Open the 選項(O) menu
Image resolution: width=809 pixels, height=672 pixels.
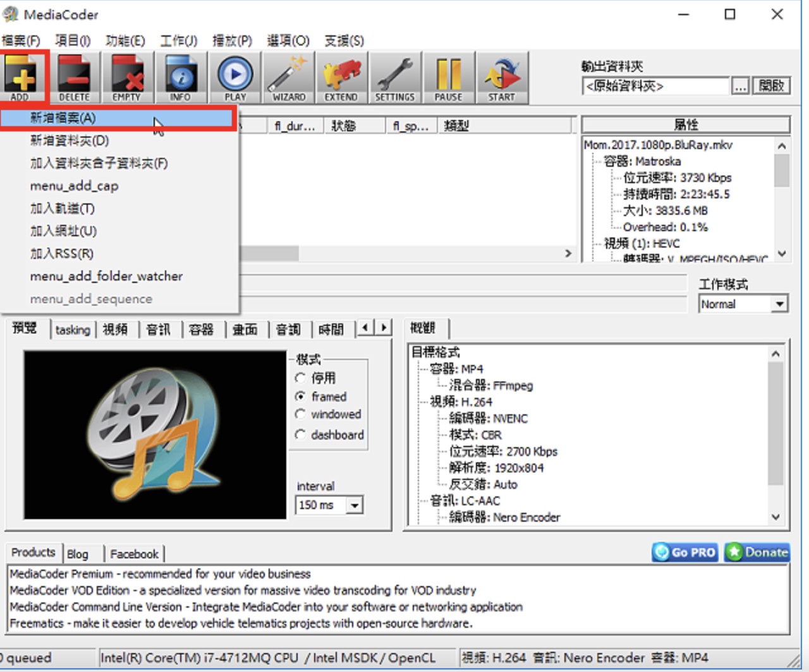click(288, 41)
